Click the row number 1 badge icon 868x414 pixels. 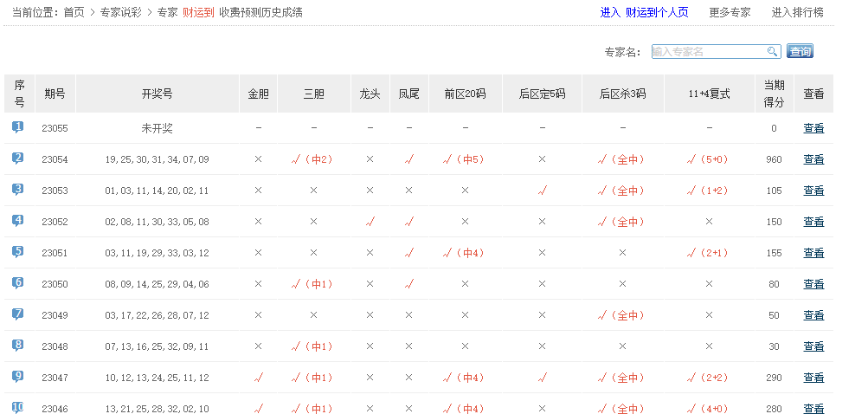point(18,127)
